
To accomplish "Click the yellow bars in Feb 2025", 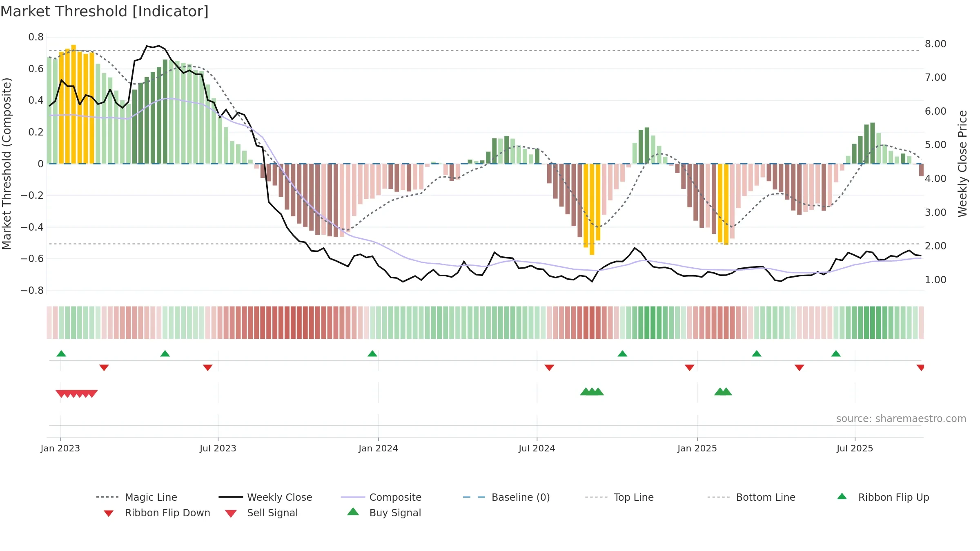I will coord(723,204).
